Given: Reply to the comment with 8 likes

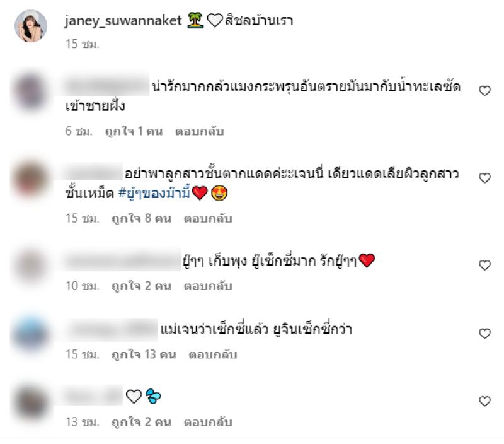Looking at the screenshot, I should coord(208,218).
